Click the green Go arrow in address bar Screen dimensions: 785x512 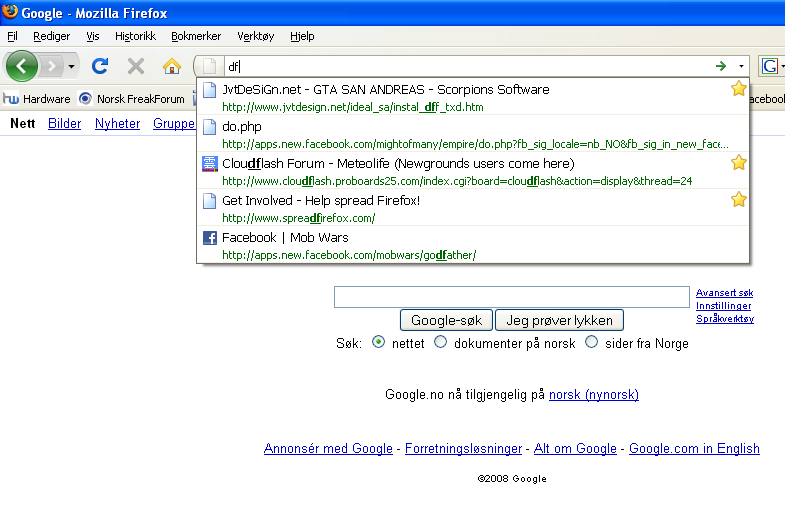pyautogui.click(x=720, y=66)
